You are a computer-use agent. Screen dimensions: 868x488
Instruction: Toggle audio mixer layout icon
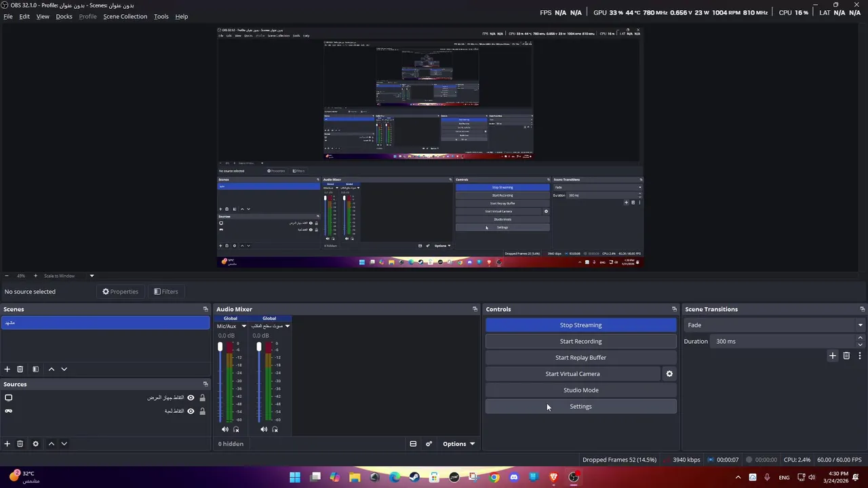point(413,444)
